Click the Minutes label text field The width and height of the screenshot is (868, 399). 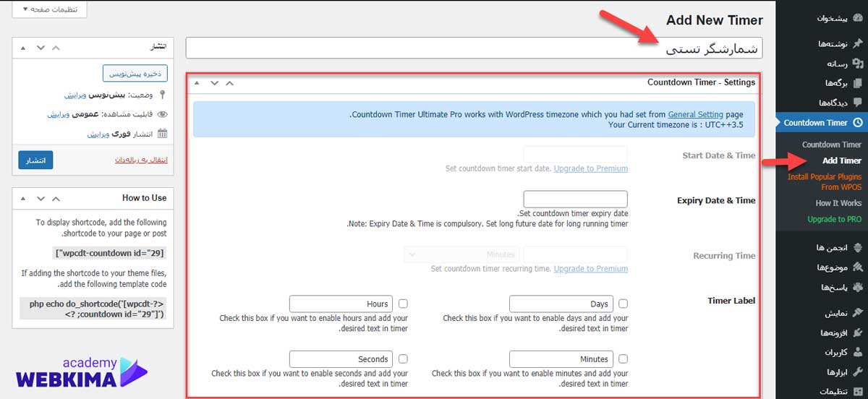561,359
